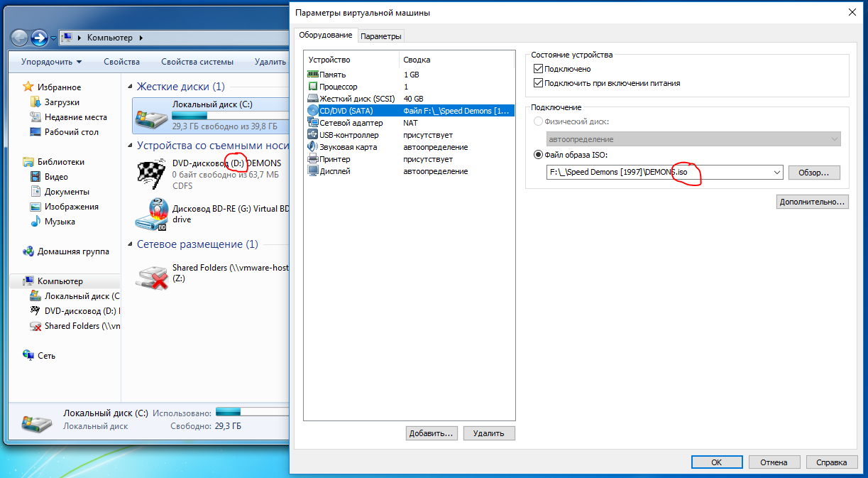Click the Обзор... browse button
868x478 pixels.
point(814,173)
